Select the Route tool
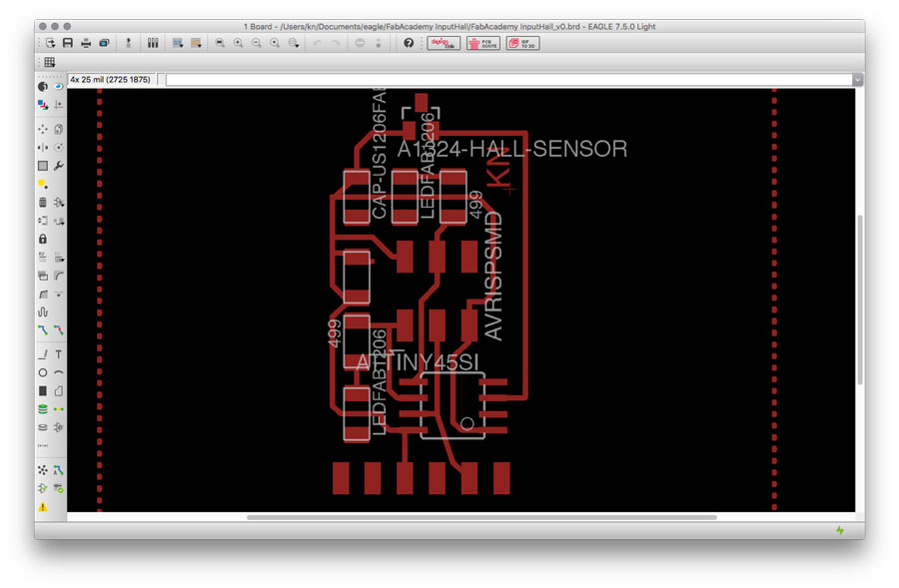Viewport: 899px width, 588px height. (x=42, y=330)
